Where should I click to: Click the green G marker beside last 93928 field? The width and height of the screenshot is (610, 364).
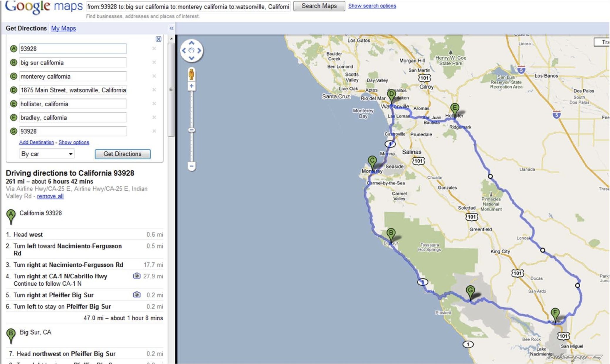click(14, 131)
